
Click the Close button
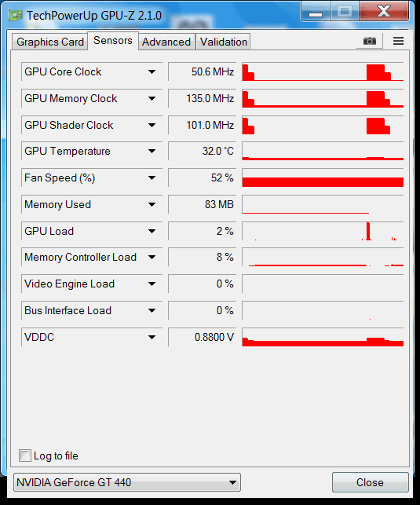pyautogui.click(x=370, y=482)
